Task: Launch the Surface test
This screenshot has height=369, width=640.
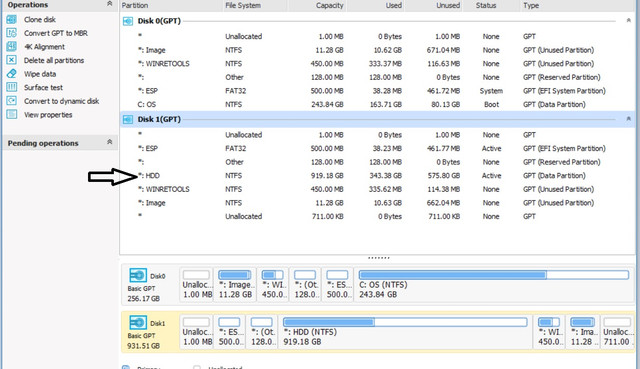Action: click(x=43, y=87)
